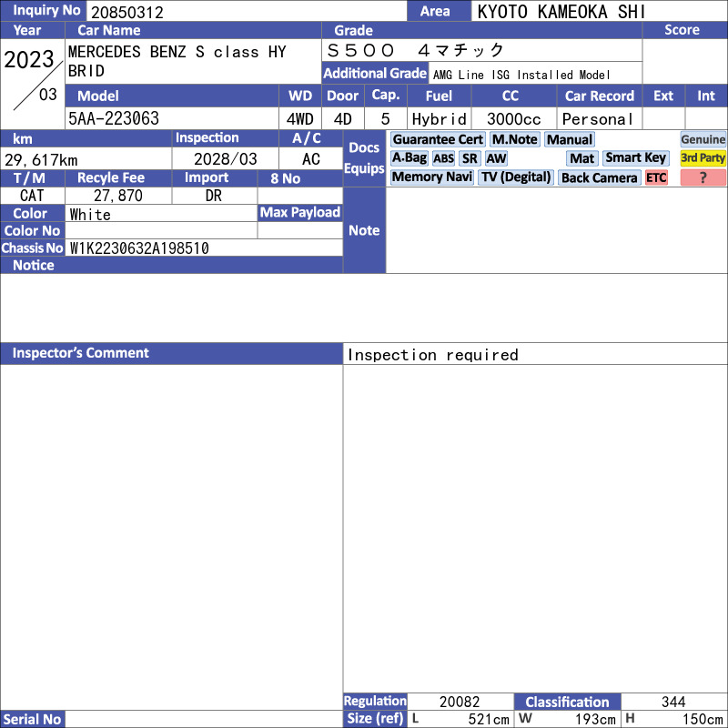This screenshot has width=728, height=728.
Task: Click the capacity value 5
Action: pyautogui.click(x=385, y=119)
